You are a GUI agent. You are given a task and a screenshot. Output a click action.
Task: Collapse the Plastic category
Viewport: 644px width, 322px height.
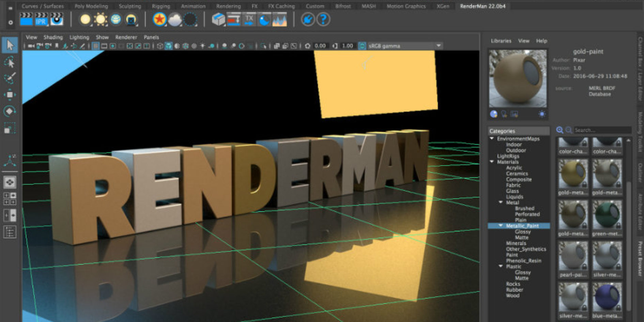[x=501, y=266]
